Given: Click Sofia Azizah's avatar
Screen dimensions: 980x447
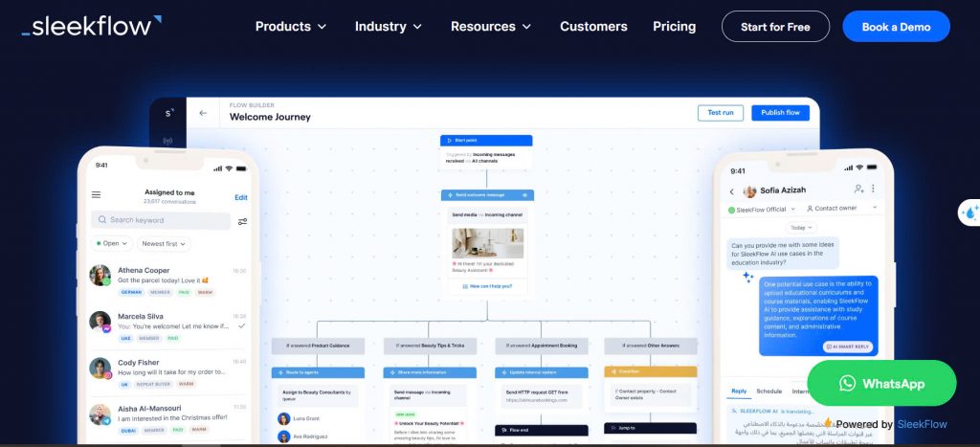Looking at the screenshot, I should (x=749, y=191).
